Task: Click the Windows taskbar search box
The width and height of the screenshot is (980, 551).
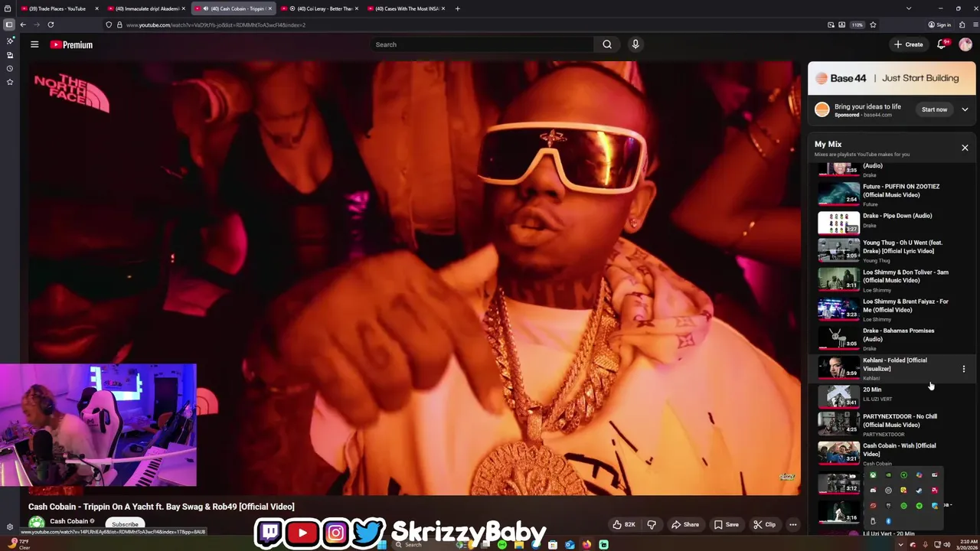Action: (x=423, y=544)
